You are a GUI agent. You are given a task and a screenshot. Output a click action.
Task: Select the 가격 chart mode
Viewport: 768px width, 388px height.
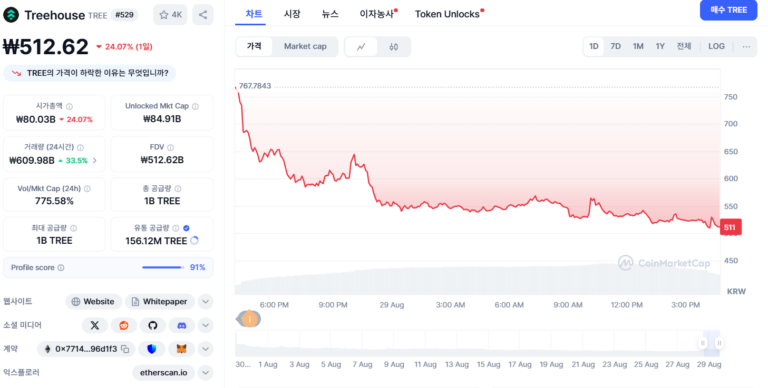(x=254, y=47)
